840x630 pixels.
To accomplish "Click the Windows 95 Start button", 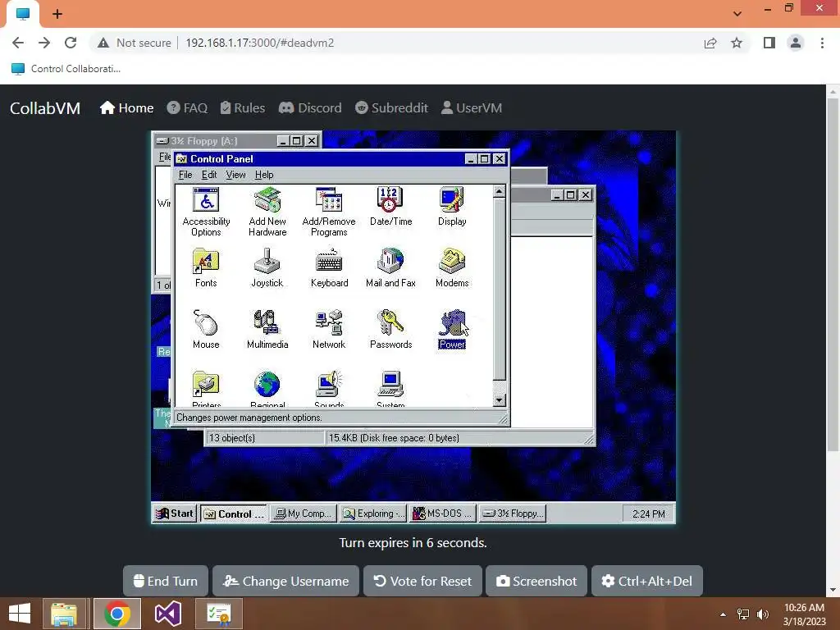I will (176, 514).
